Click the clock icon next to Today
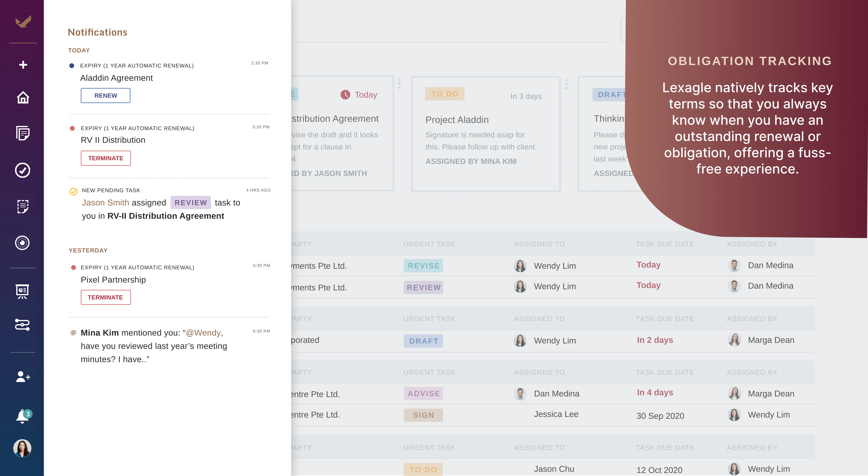 (x=345, y=95)
